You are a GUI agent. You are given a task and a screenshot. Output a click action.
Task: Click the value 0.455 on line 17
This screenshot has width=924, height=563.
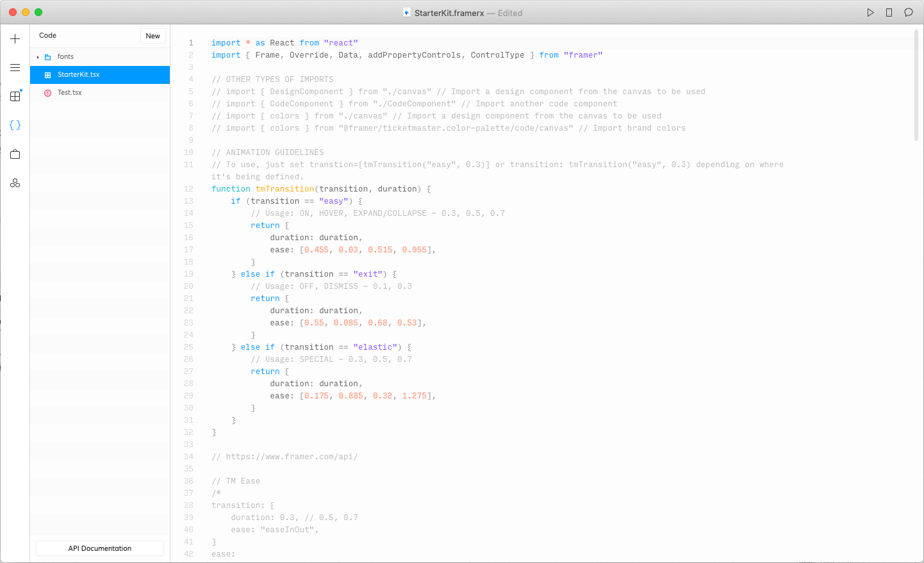tap(317, 250)
